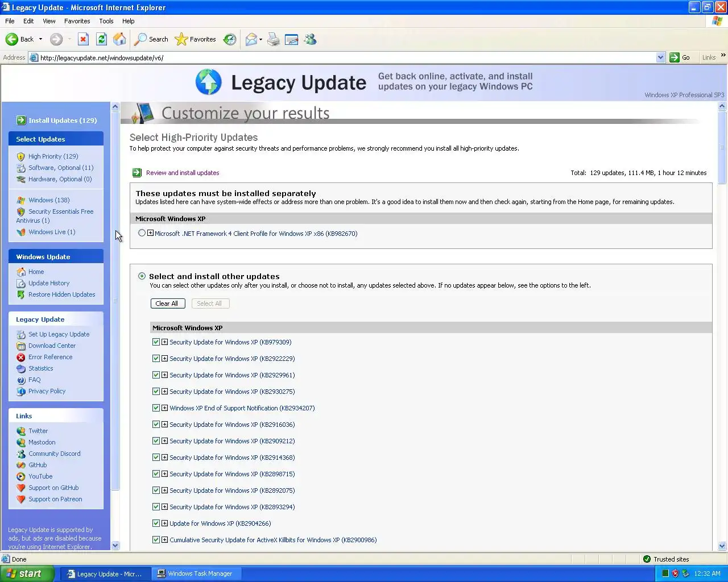Uncheck Update for Windows XP KB2904266 checkbox
728x582 pixels.
(156, 523)
